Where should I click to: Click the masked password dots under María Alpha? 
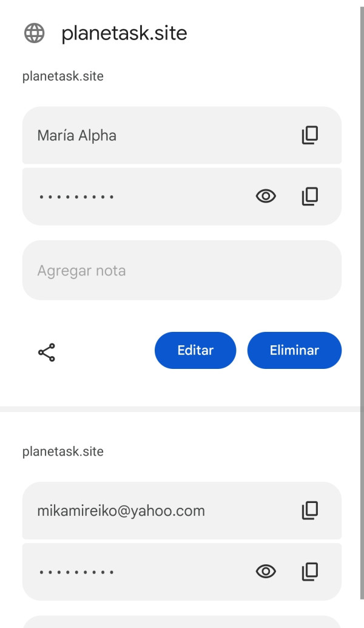76,197
